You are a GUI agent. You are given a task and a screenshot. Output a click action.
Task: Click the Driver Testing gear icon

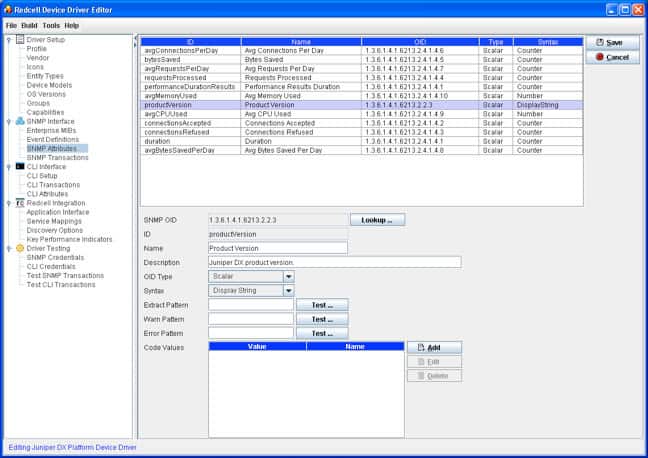20,248
